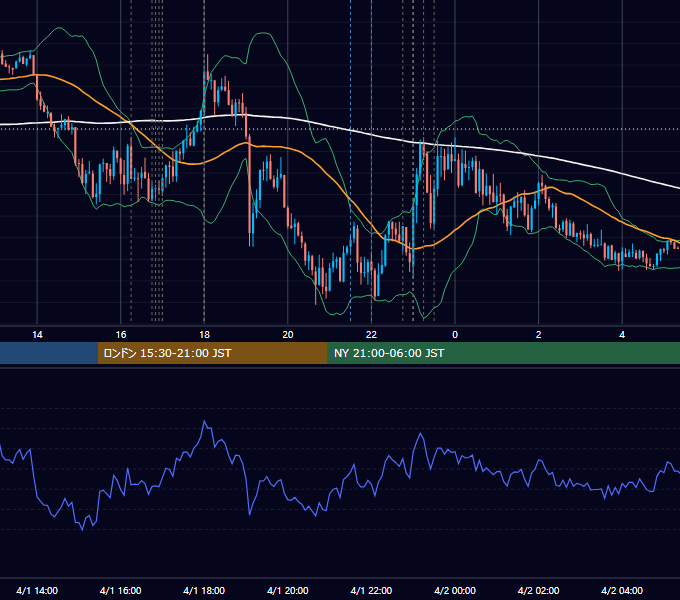Click the 4 hour axis label
The image size is (680, 600).
click(622, 335)
